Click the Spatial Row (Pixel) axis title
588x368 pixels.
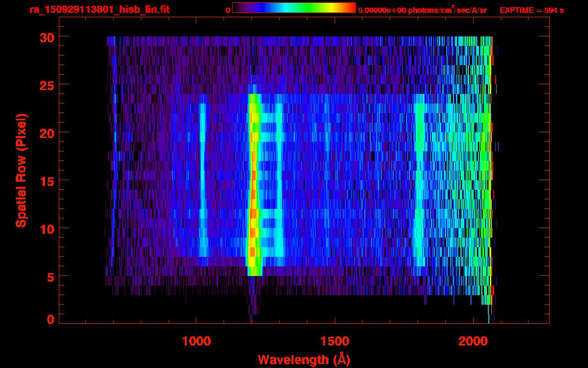(22, 171)
